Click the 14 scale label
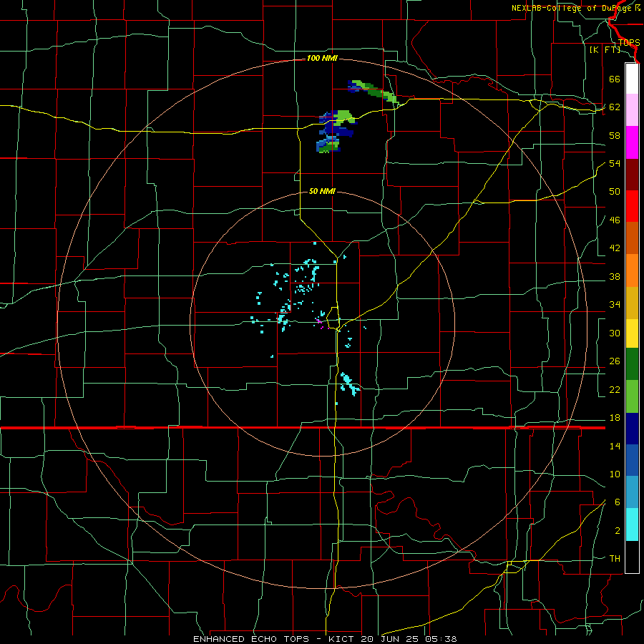The width and height of the screenshot is (644, 644). pyautogui.click(x=615, y=446)
